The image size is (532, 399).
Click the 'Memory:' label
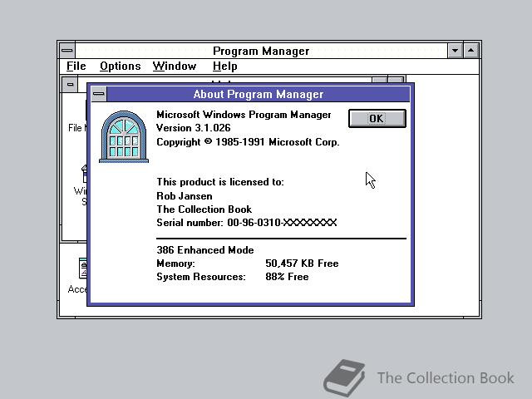tap(175, 264)
